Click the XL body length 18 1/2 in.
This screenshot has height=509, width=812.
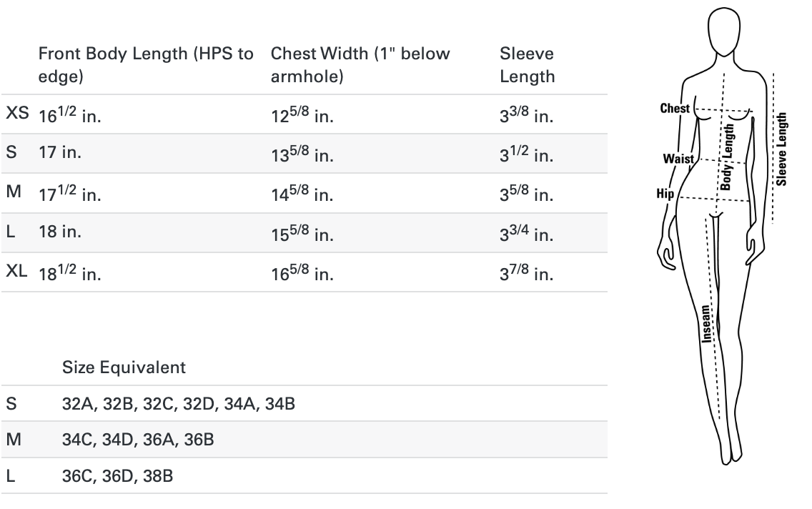70,272
